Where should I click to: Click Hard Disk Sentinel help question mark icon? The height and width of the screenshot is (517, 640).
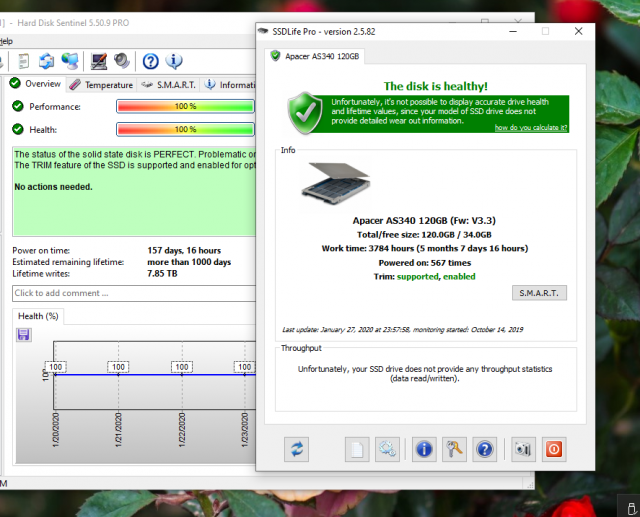[151, 62]
